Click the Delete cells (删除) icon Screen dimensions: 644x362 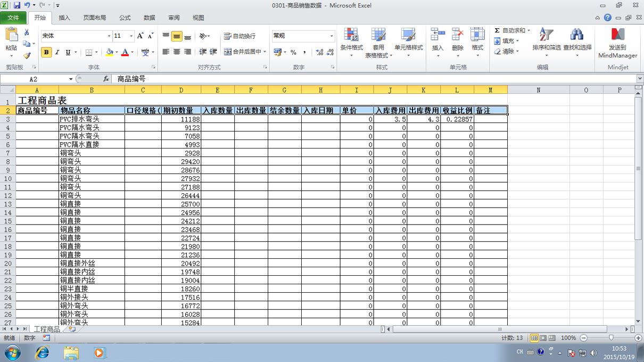point(458,35)
